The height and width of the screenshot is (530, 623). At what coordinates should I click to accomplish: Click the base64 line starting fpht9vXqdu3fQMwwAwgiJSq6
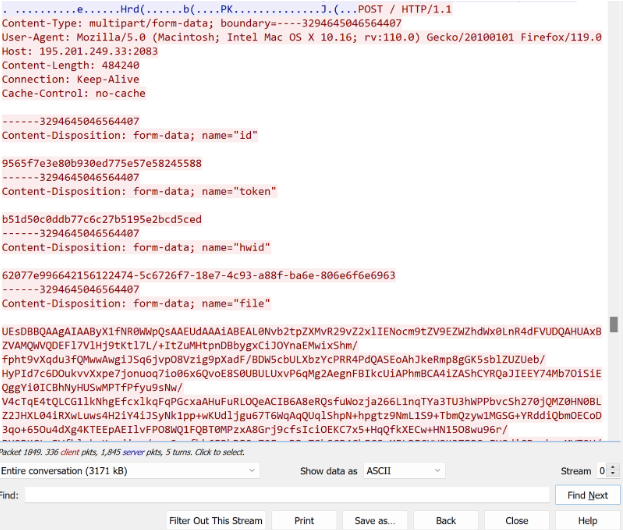(273, 360)
